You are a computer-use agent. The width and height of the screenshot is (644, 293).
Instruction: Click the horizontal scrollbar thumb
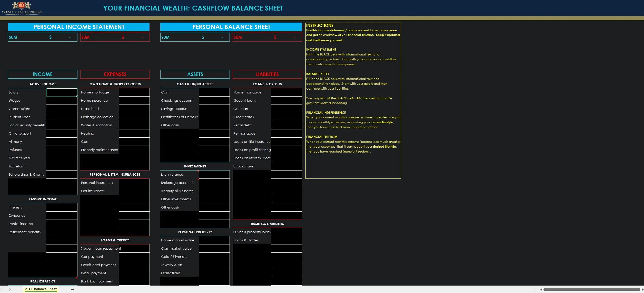(592, 289)
